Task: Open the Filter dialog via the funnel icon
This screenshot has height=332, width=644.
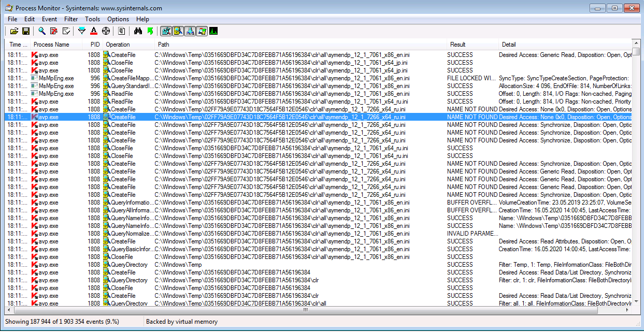Action: pos(82,31)
